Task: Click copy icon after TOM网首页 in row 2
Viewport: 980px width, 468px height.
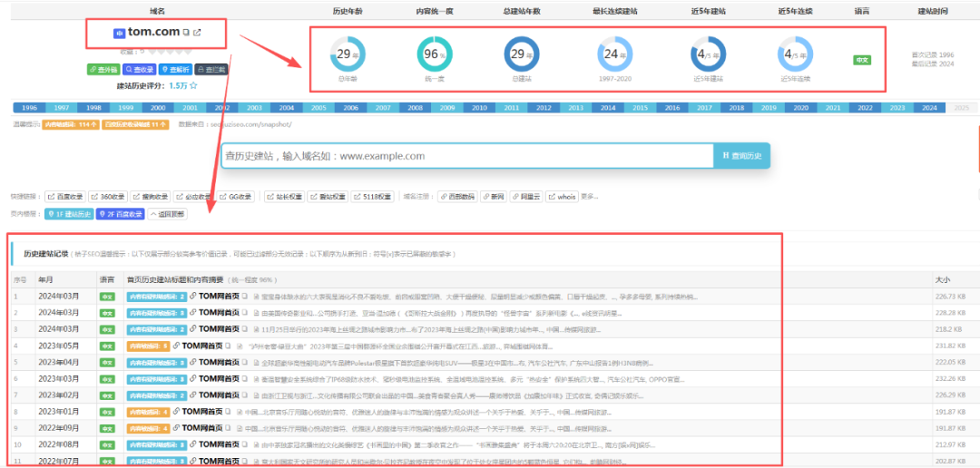Action: pyautogui.click(x=245, y=312)
